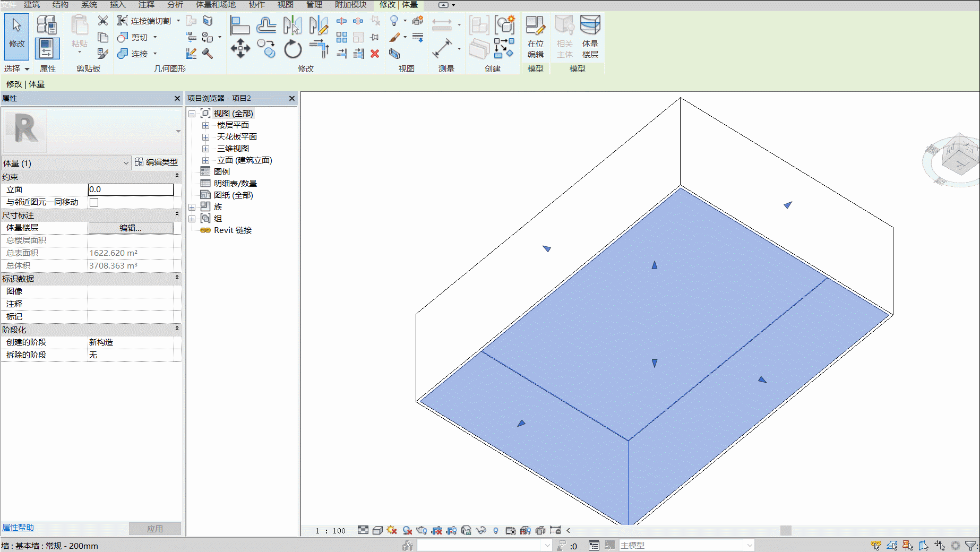Expand the Floor Plans tree node
This screenshot has height=552, width=980.
click(205, 125)
